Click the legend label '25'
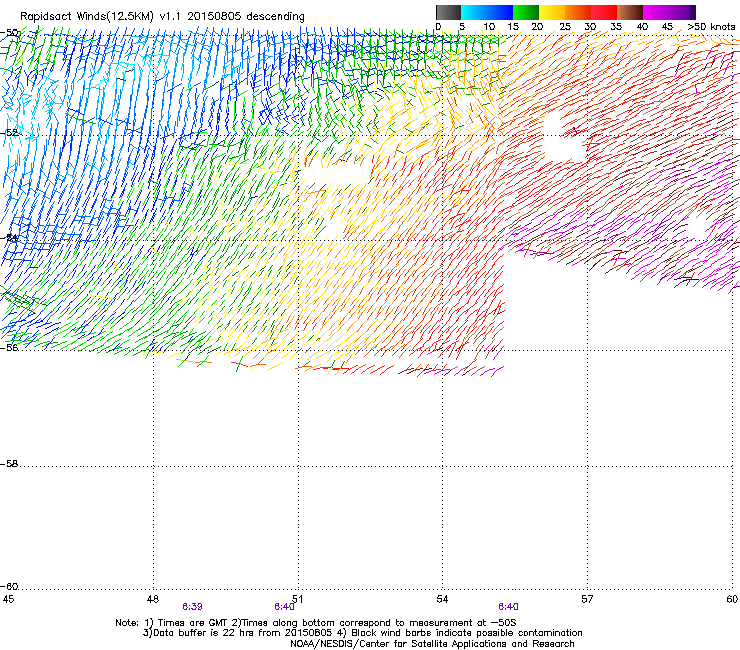The height and width of the screenshot is (650, 740). (x=565, y=27)
